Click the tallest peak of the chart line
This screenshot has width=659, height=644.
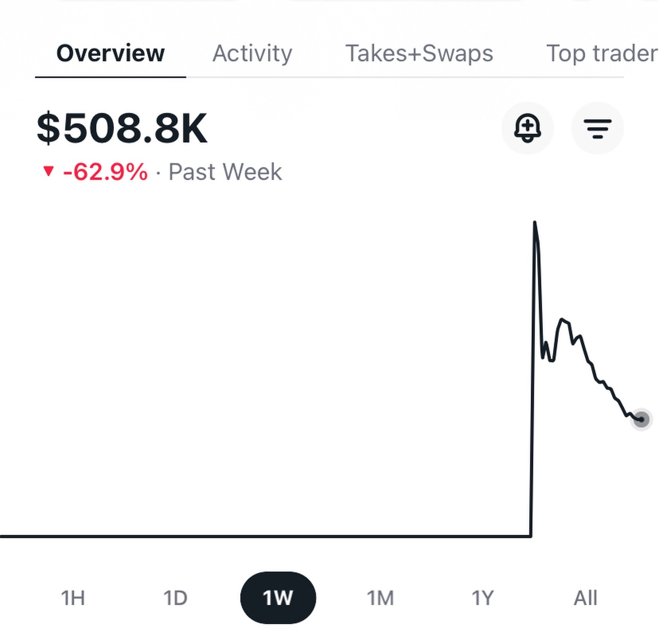(534, 223)
